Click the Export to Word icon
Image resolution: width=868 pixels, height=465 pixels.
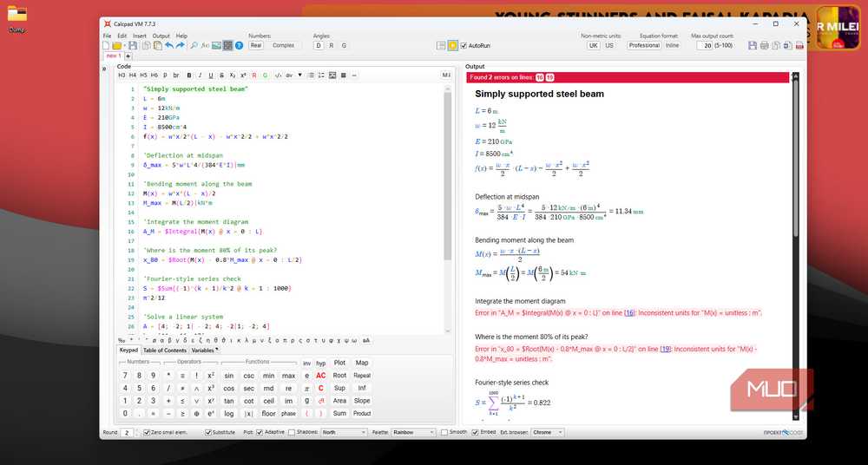(x=788, y=45)
